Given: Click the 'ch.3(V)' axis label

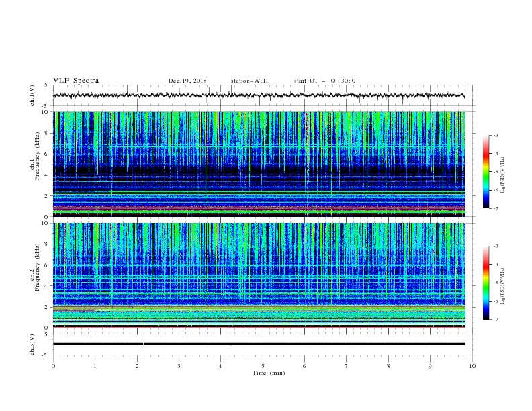Looking at the screenshot, I should coord(32,345).
